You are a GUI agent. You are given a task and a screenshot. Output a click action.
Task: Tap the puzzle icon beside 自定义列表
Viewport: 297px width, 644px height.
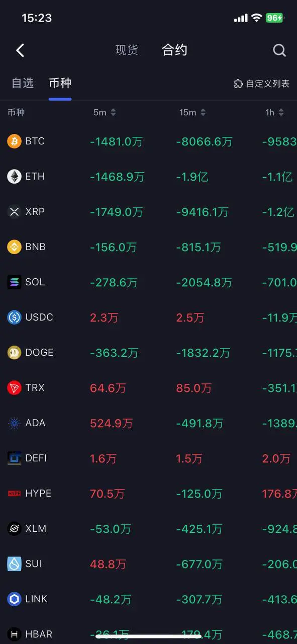pos(239,84)
